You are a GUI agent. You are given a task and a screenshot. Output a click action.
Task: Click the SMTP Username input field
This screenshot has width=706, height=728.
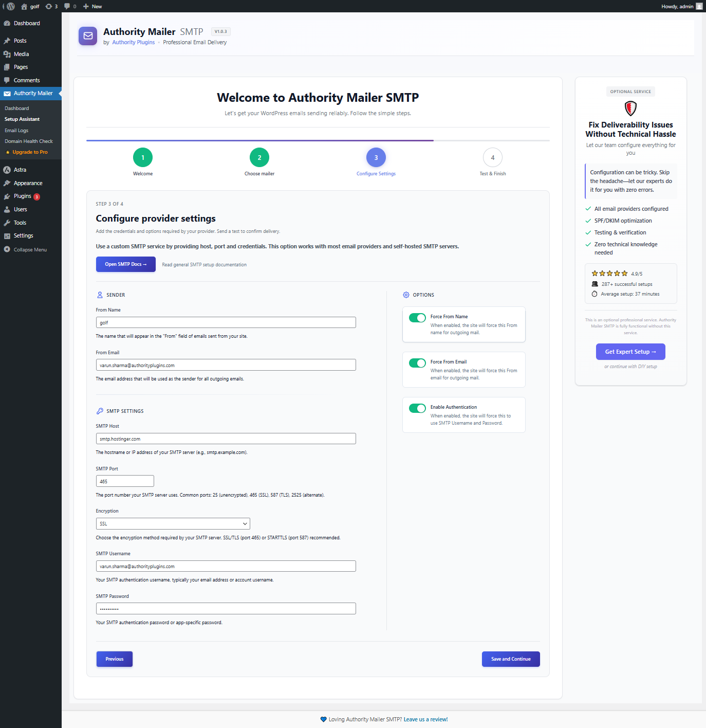226,566
